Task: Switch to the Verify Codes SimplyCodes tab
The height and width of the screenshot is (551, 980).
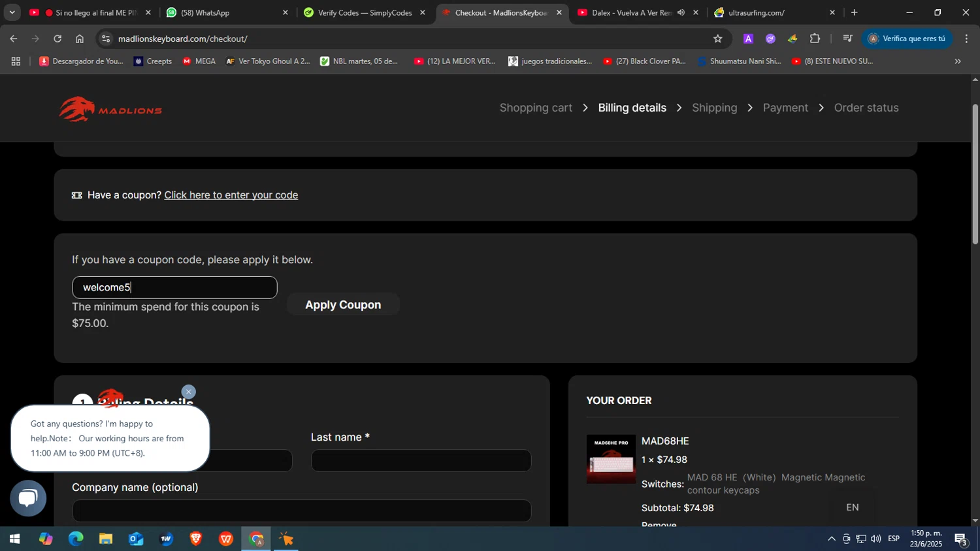Action: tap(365, 12)
